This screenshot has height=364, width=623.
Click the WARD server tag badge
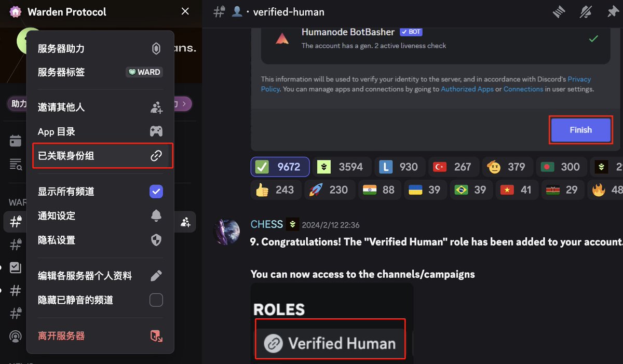[144, 72]
